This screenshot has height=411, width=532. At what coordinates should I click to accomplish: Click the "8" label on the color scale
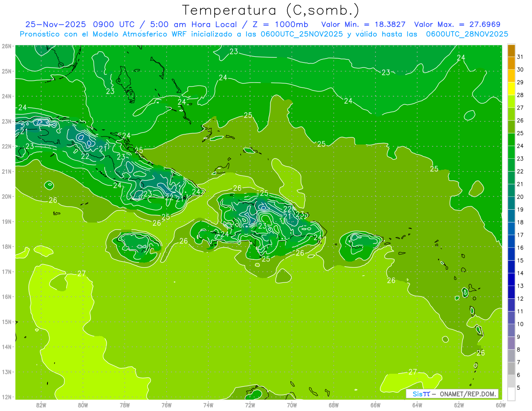[x=519, y=349]
